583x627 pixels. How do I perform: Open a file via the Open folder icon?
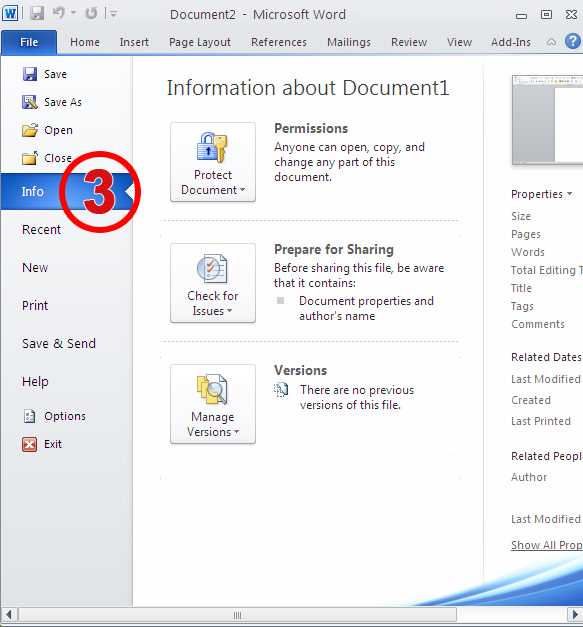(30, 130)
